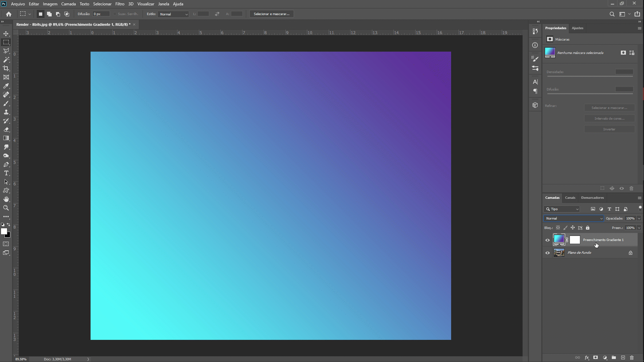The height and width of the screenshot is (362, 644).
Task: Click the background color swatch
Action: click(x=8, y=236)
